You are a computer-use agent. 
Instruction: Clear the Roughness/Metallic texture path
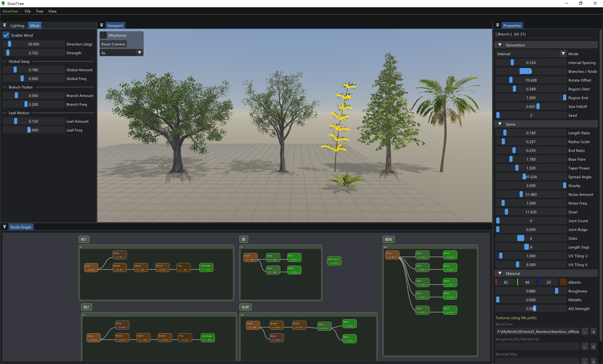tap(594, 347)
